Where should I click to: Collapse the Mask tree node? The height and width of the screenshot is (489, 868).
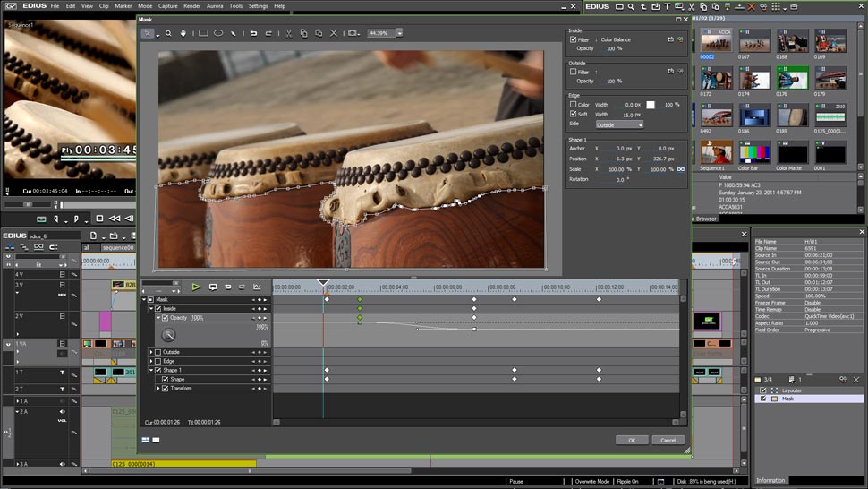[144, 300]
